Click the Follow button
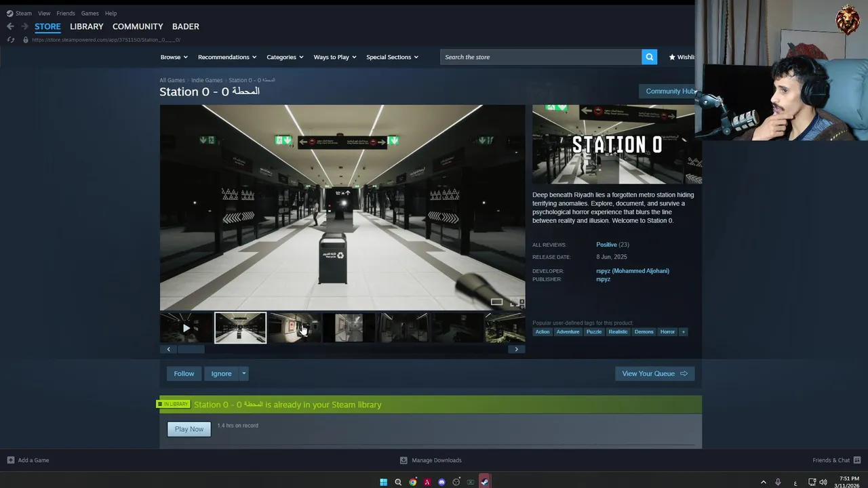The width and height of the screenshot is (868, 488). coord(184,373)
